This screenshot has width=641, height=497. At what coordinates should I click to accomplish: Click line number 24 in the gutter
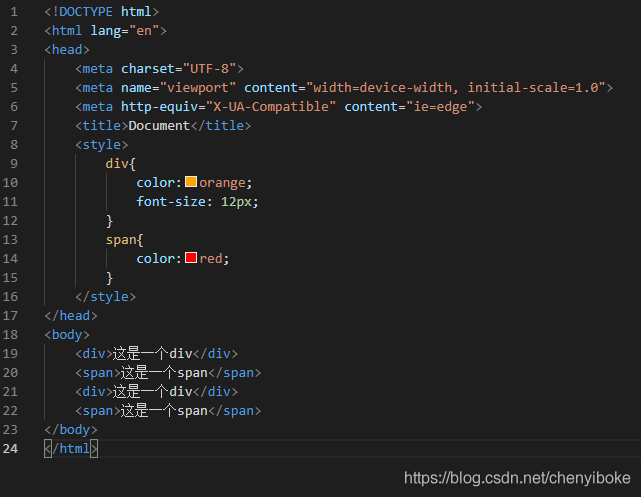[10, 449]
